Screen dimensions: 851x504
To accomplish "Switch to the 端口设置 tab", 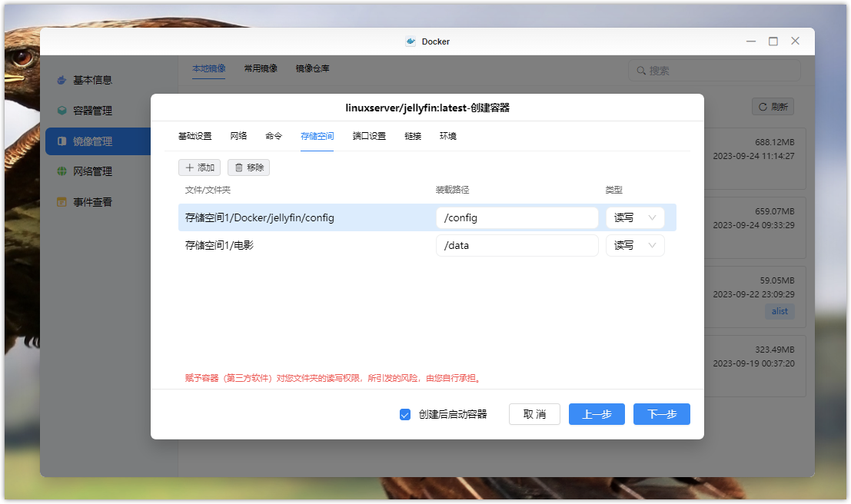I will pyautogui.click(x=369, y=136).
